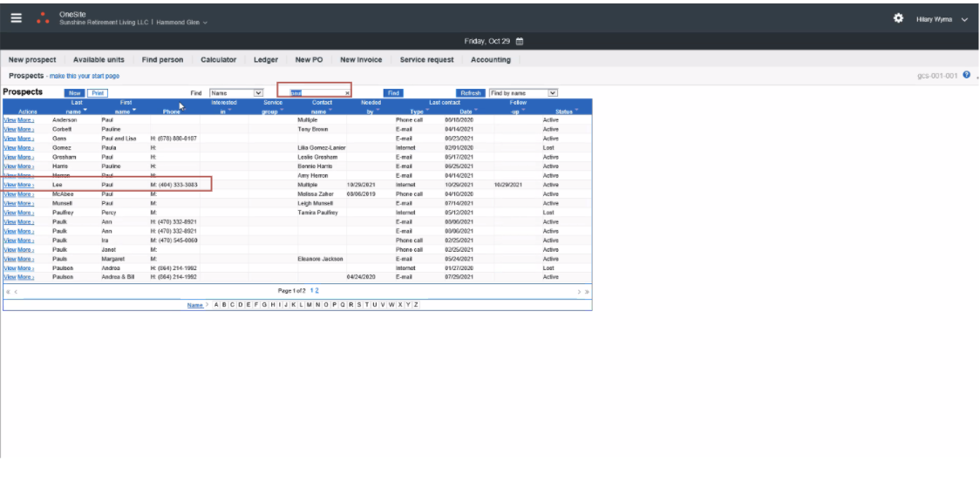View the Lee, Paul prospect
This screenshot has height=488, width=980.
10,185
